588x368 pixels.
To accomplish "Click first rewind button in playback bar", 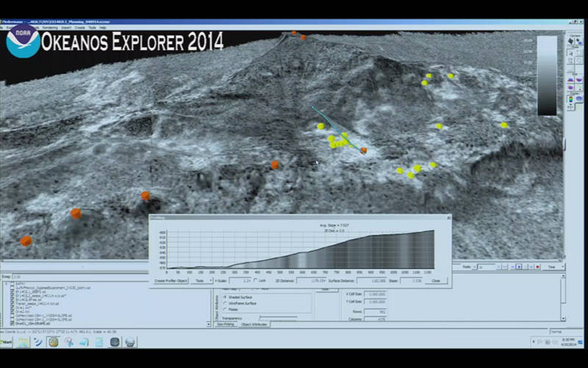I will (x=499, y=267).
